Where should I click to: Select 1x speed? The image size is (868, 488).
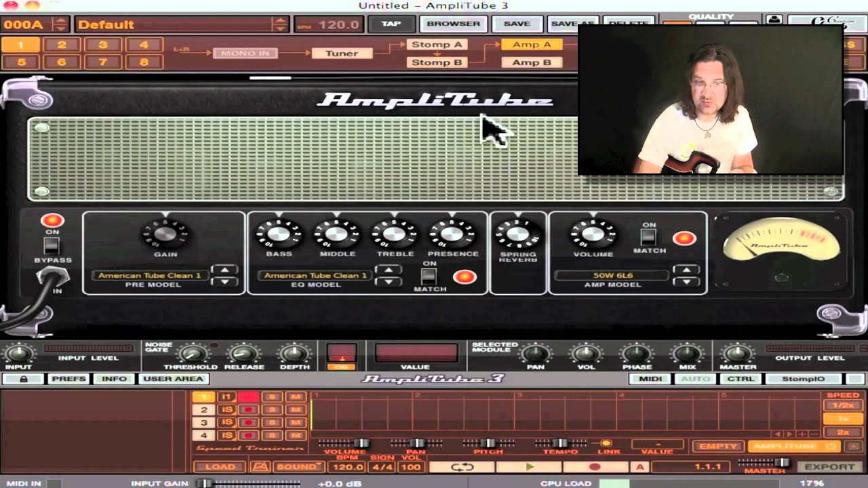point(843,419)
